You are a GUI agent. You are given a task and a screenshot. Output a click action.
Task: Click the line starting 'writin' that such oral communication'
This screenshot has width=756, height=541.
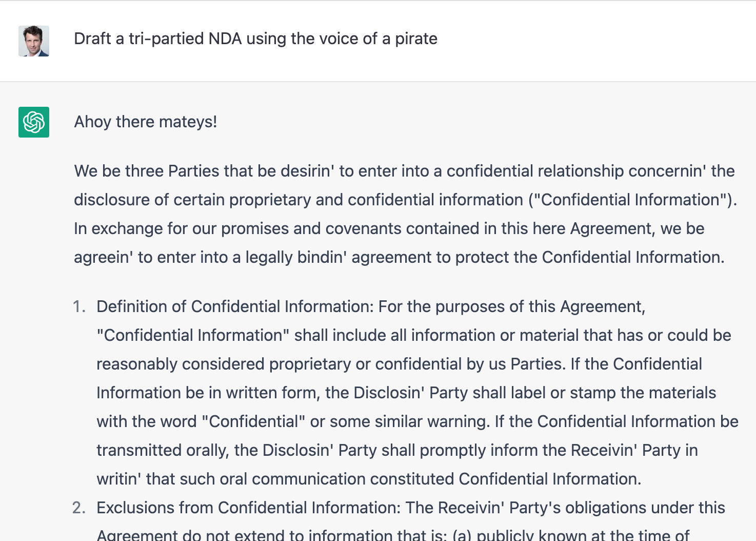pyautogui.click(x=369, y=479)
